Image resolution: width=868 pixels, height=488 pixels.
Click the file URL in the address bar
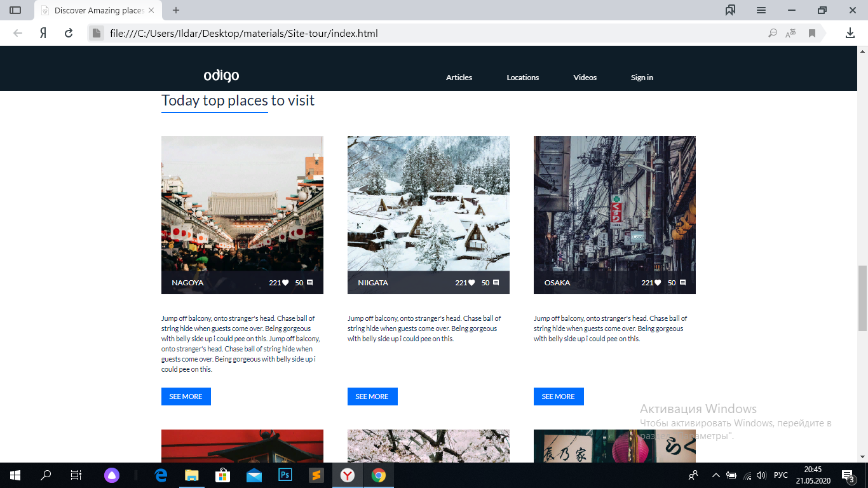(243, 33)
